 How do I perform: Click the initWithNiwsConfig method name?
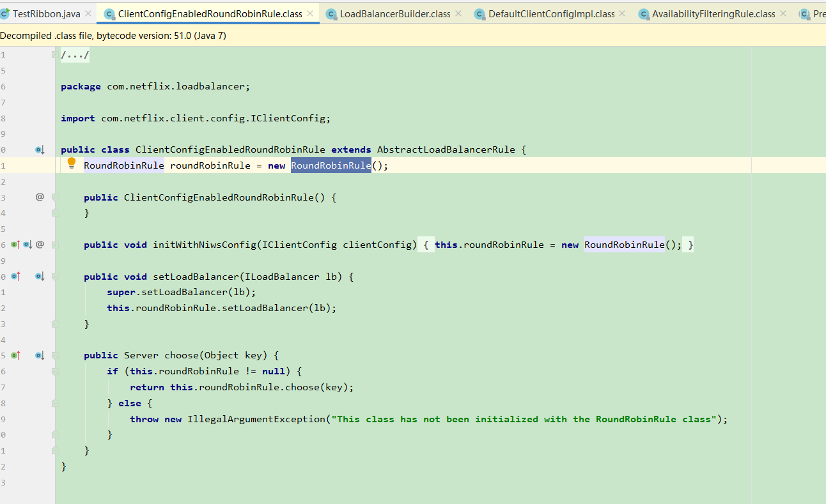(205, 245)
